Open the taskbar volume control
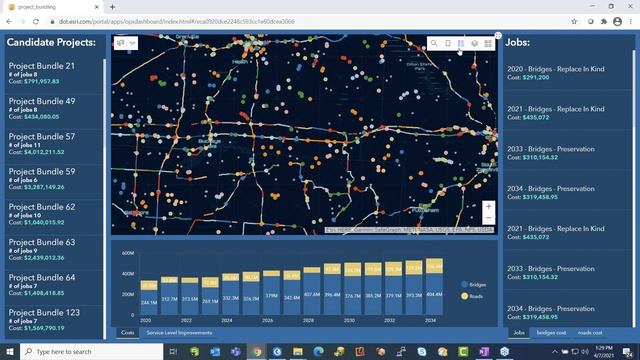The height and width of the screenshot is (360, 640). [585, 351]
